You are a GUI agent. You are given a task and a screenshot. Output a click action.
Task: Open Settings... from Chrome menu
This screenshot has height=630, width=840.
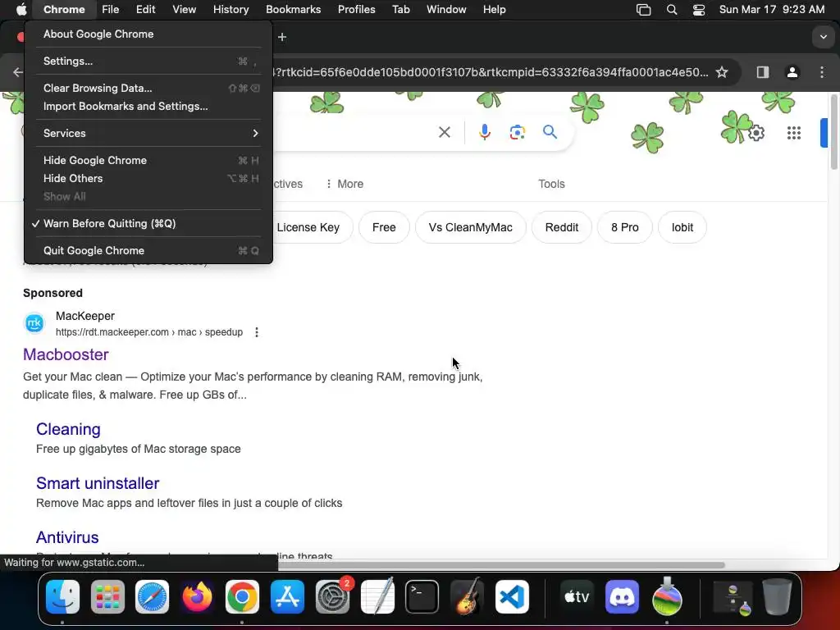[148, 61]
